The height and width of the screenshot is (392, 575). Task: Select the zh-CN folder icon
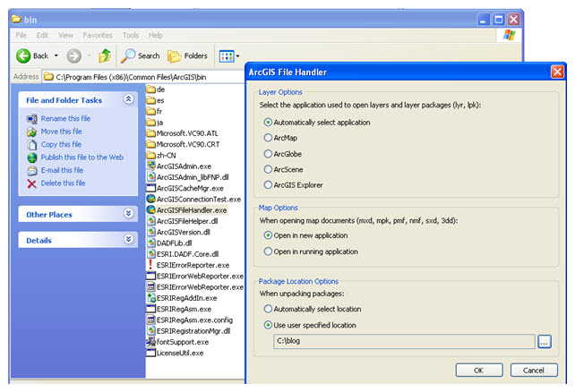pos(150,155)
